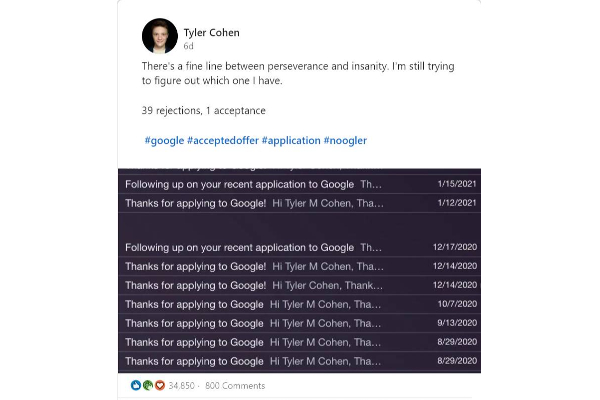This screenshot has width=600, height=400.
Task: Open the 1/12/2021 Thanks for applying email
Action: (298, 203)
